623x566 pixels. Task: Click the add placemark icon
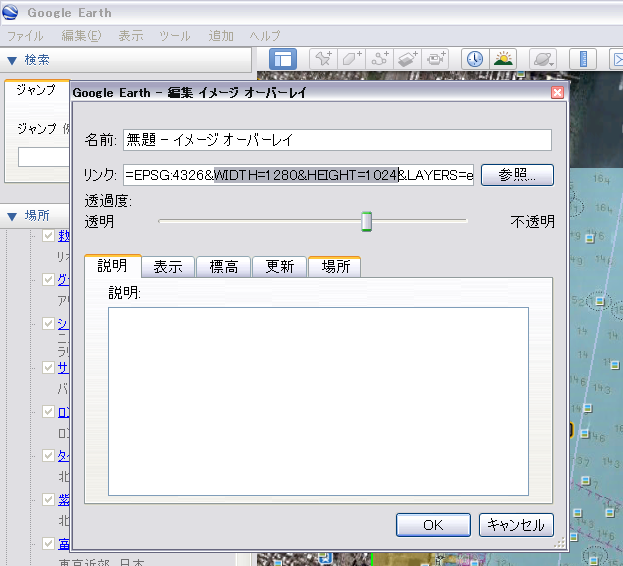323,59
